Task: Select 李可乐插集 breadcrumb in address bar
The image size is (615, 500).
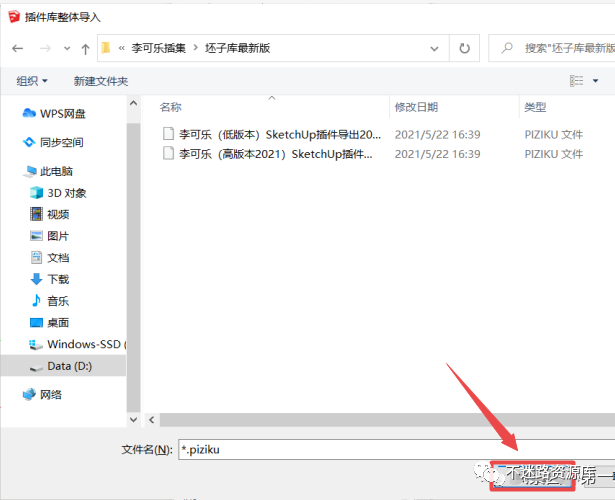Action: point(158,48)
